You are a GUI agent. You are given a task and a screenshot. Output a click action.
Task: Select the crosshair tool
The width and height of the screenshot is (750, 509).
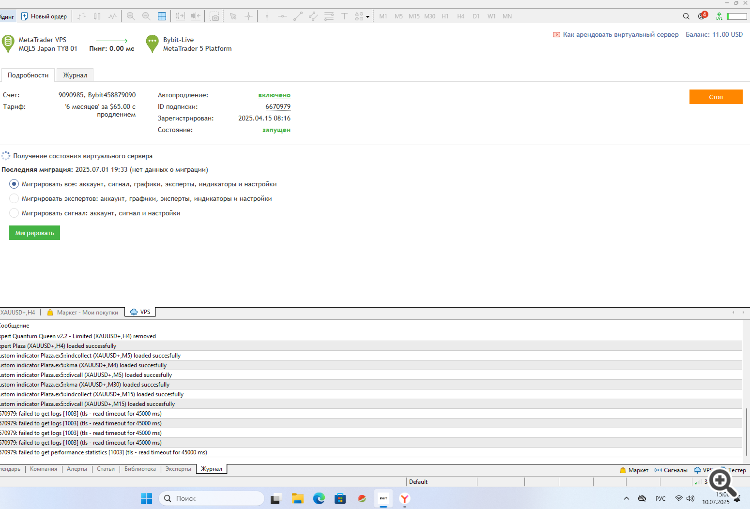click(248, 16)
